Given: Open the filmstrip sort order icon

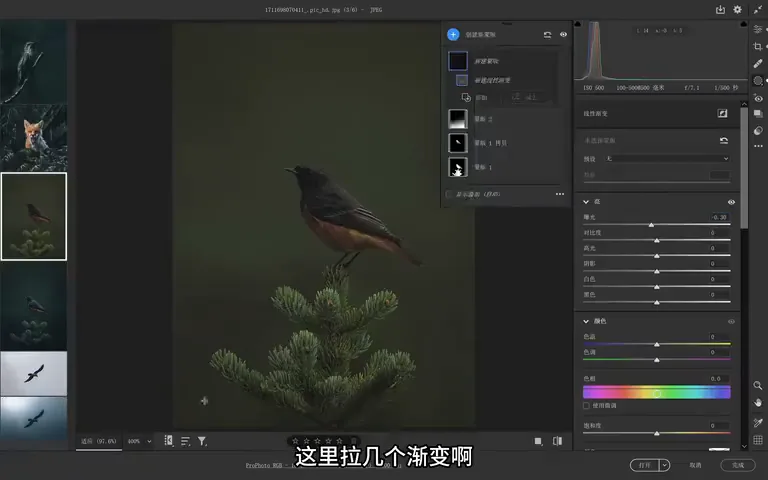Looking at the screenshot, I should coord(185,441).
